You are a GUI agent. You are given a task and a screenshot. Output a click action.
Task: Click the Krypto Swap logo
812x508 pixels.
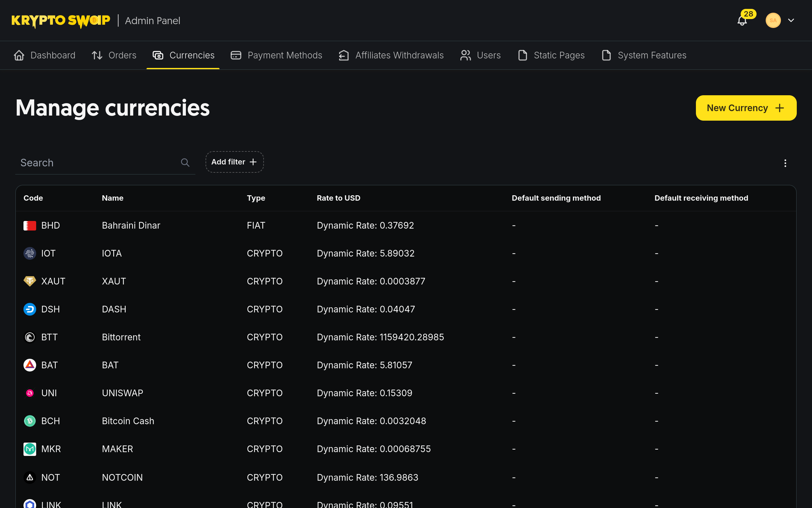click(61, 21)
